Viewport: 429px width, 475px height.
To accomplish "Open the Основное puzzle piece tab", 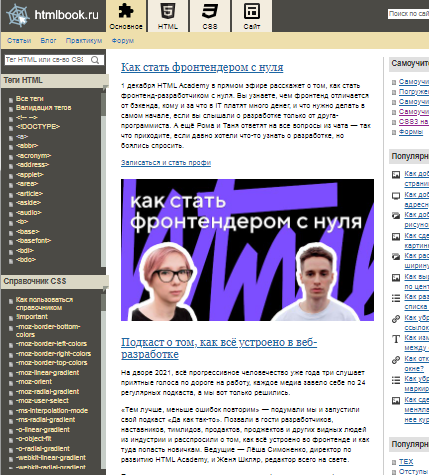I will pos(126,16).
